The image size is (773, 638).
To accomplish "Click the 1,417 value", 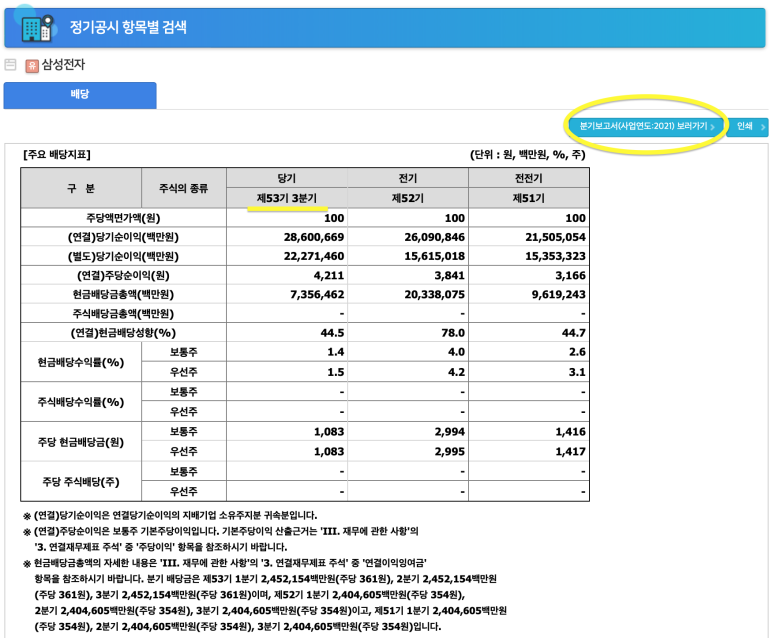I will click(570, 452).
